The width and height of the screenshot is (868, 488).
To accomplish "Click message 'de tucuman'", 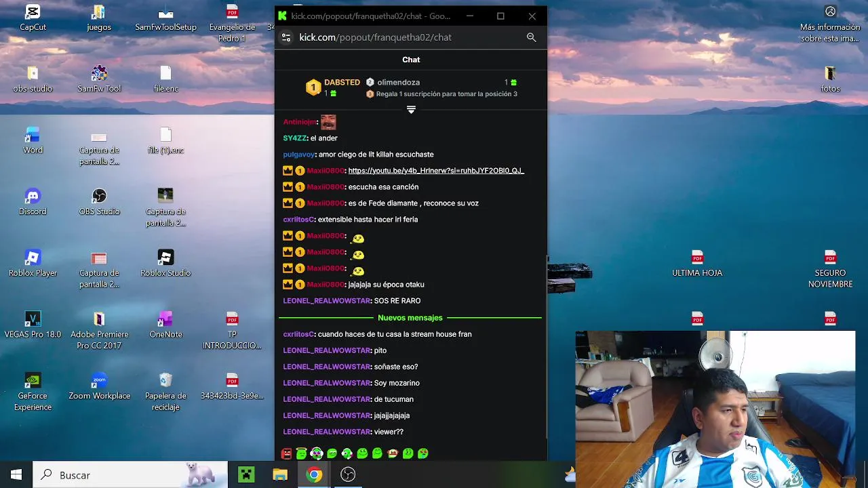I will [393, 399].
